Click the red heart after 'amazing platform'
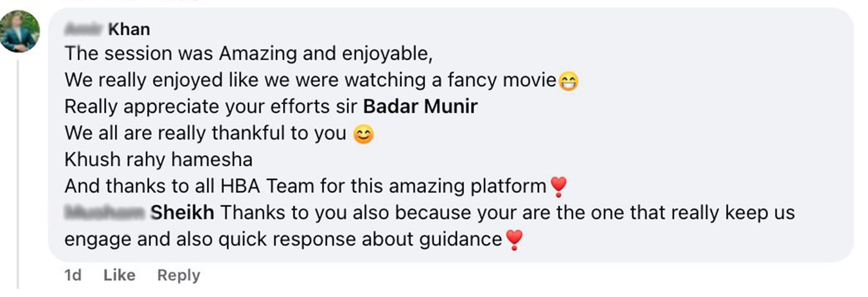 [558, 187]
